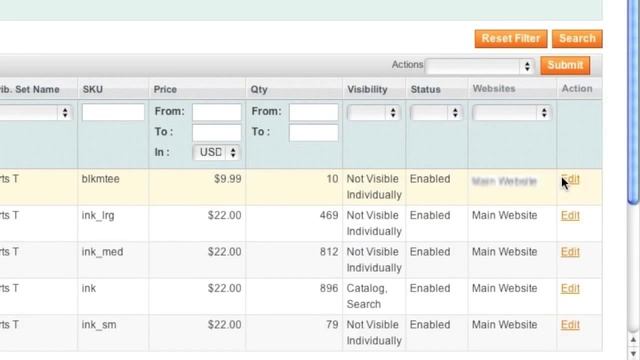Select the ink_med SKU cell
The height and width of the screenshot is (360, 640).
tap(113, 260)
